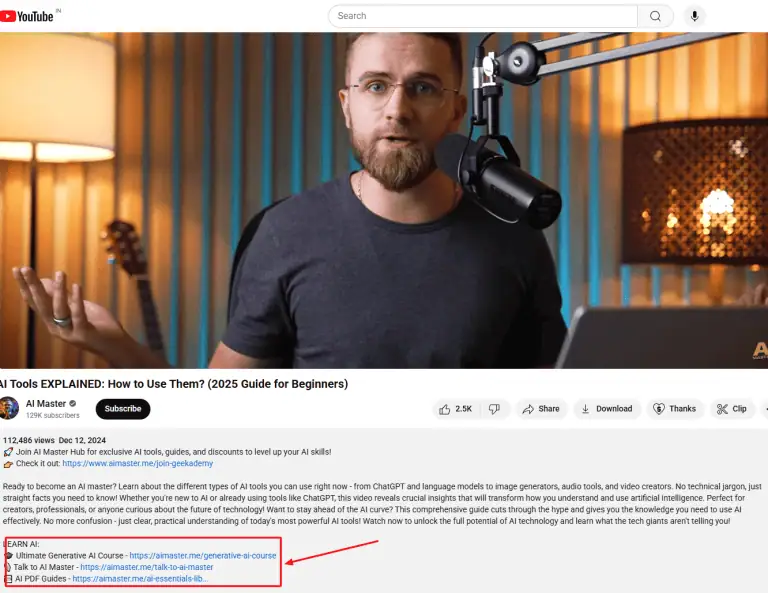Activate voice search with the microphone icon

(x=694, y=16)
